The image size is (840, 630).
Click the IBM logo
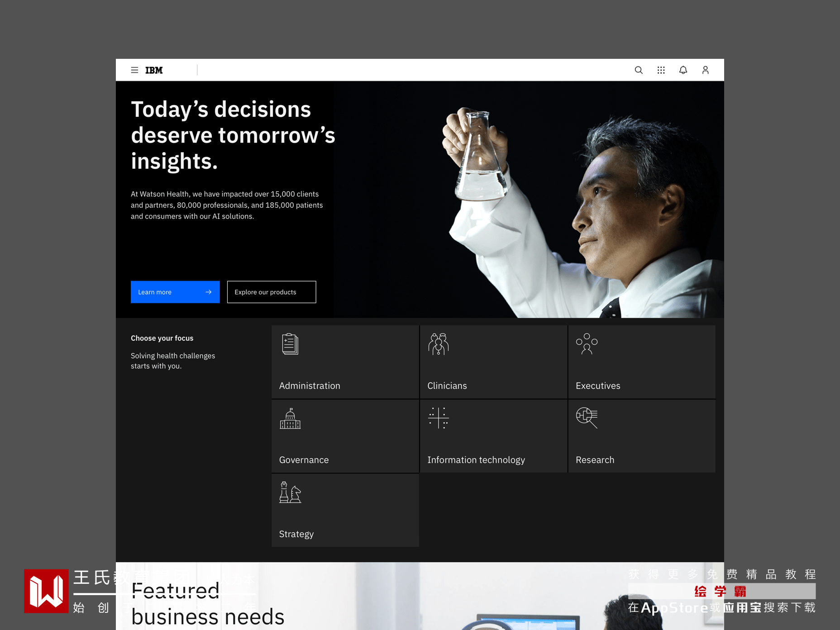(x=154, y=70)
